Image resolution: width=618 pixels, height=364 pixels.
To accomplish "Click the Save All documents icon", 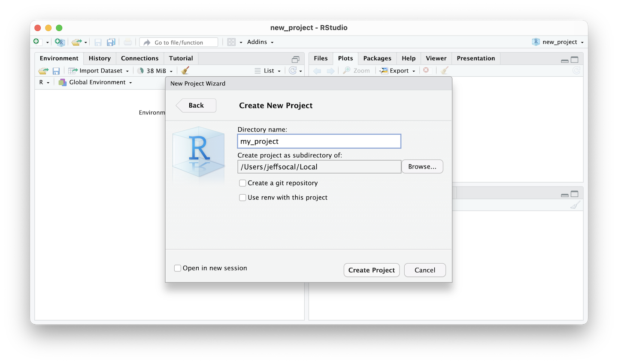I will click(x=111, y=42).
